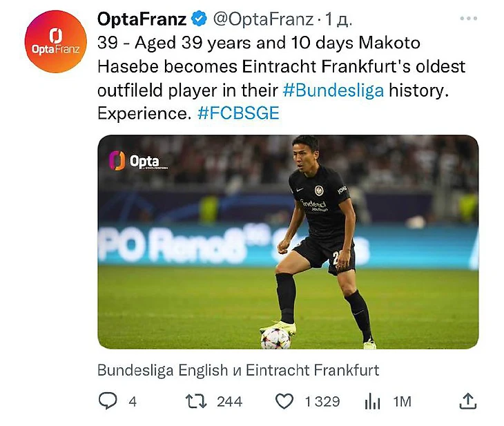Click the reply speech bubble icon
This screenshot has width=504, height=426.
coord(108,401)
